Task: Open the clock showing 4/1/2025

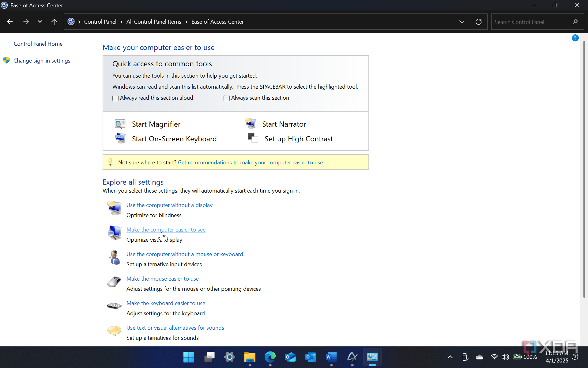Action: 557,357
